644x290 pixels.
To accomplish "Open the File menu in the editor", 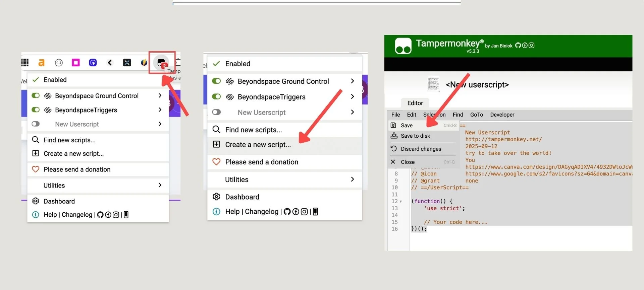I will (396, 115).
